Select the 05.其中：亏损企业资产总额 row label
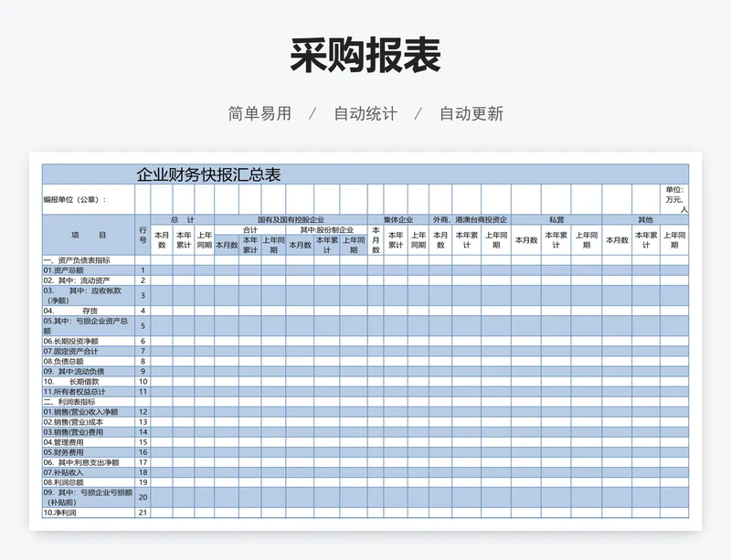The image size is (731, 560). (x=89, y=326)
